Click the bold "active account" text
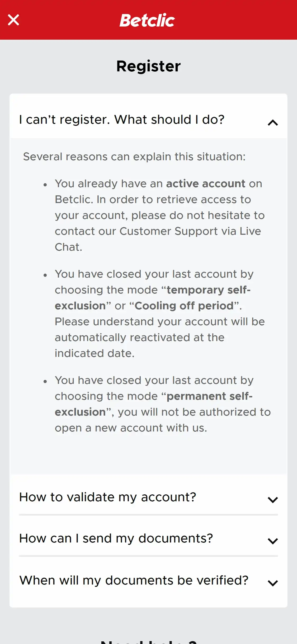This screenshot has width=297, height=644. pyautogui.click(x=206, y=183)
